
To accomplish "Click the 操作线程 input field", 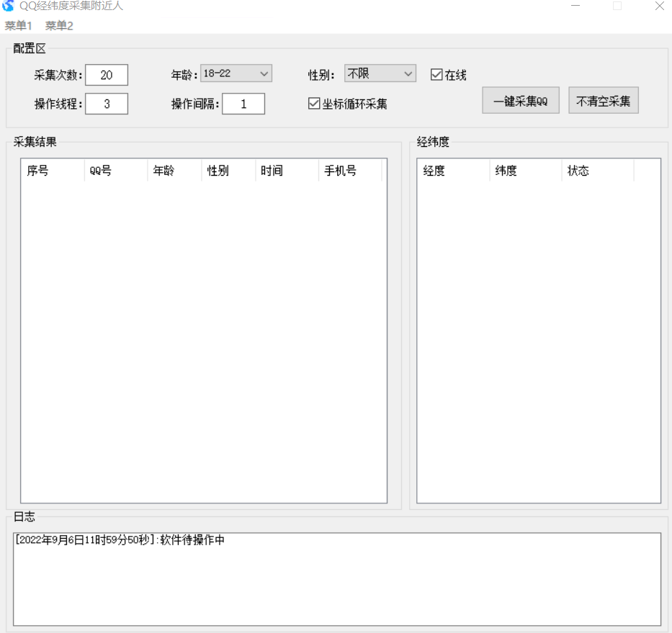I will (x=107, y=104).
